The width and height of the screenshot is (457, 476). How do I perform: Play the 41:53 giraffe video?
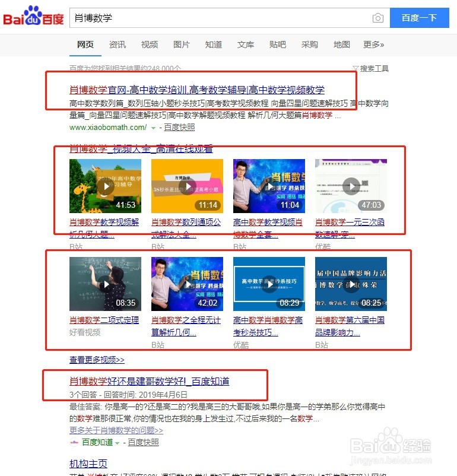tap(106, 186)
